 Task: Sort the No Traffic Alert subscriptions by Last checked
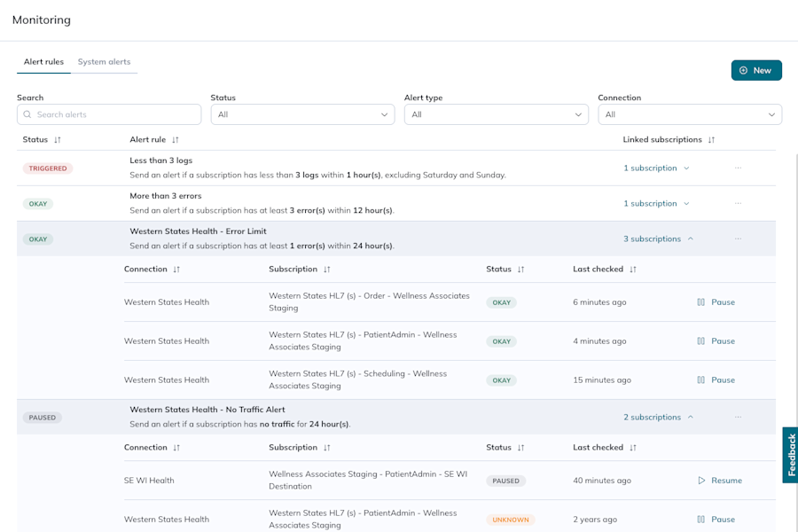pyautogui.click(x=632, y=448)
